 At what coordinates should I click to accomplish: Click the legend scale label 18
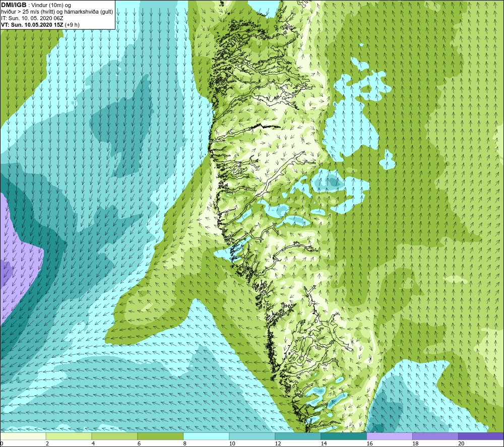tap(415, 443)
